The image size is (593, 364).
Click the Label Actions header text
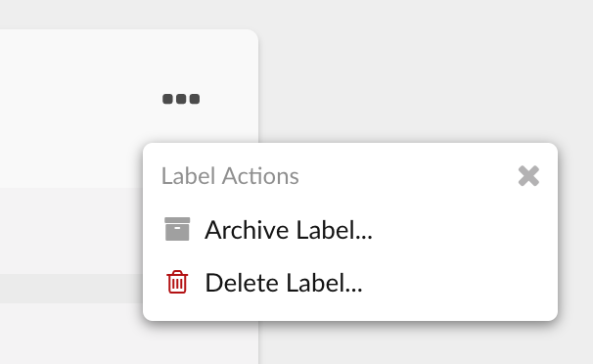(x=230, y=176)
